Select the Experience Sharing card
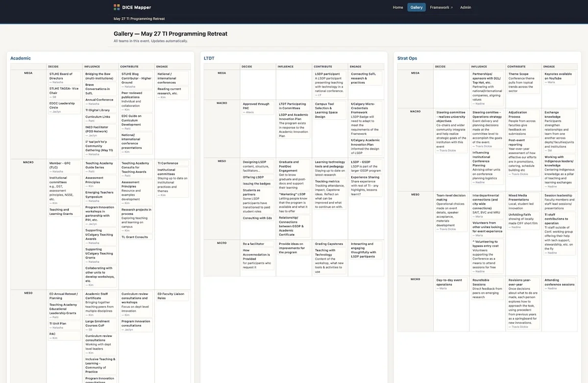The width and height of the screenshot is (588, 383). click(366, 186)
